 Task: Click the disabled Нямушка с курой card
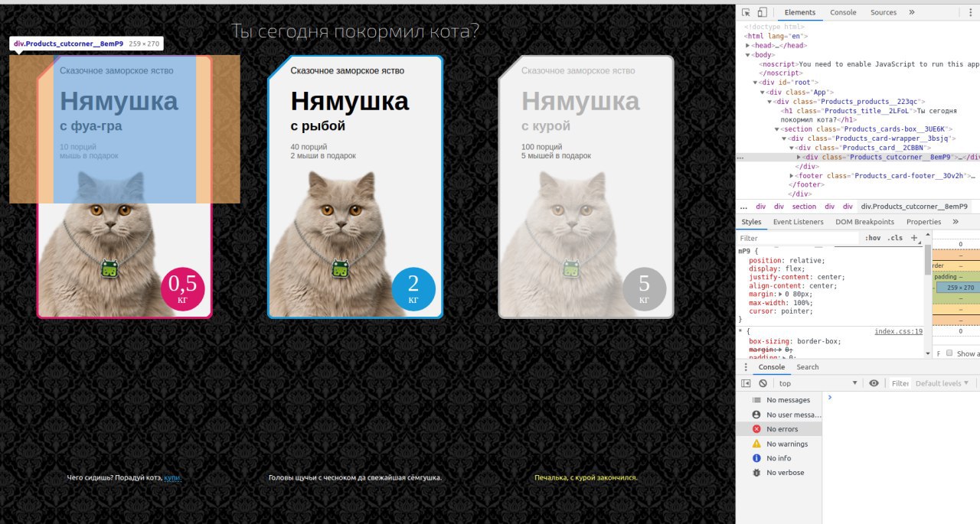coord(586,187)
